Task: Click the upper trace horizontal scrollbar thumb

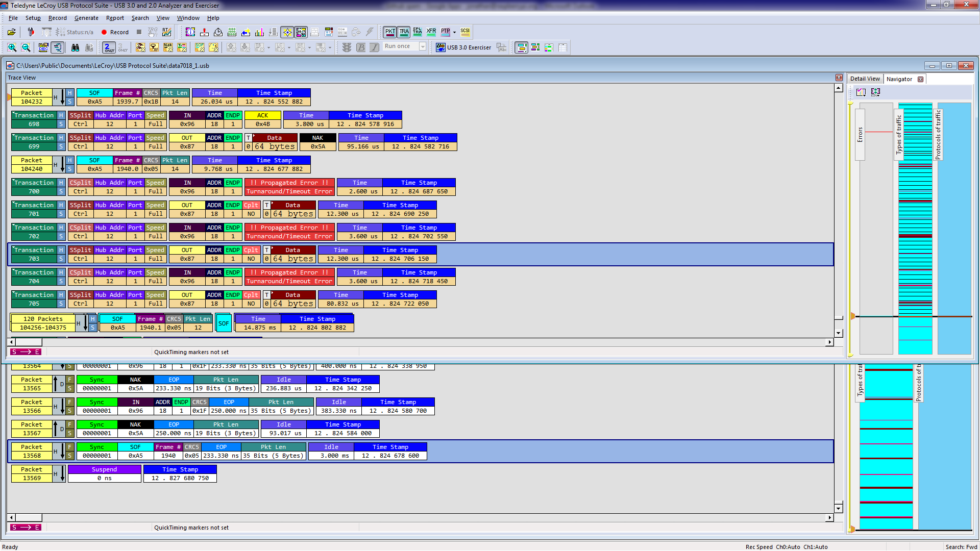Action: (x=29, y=342)
